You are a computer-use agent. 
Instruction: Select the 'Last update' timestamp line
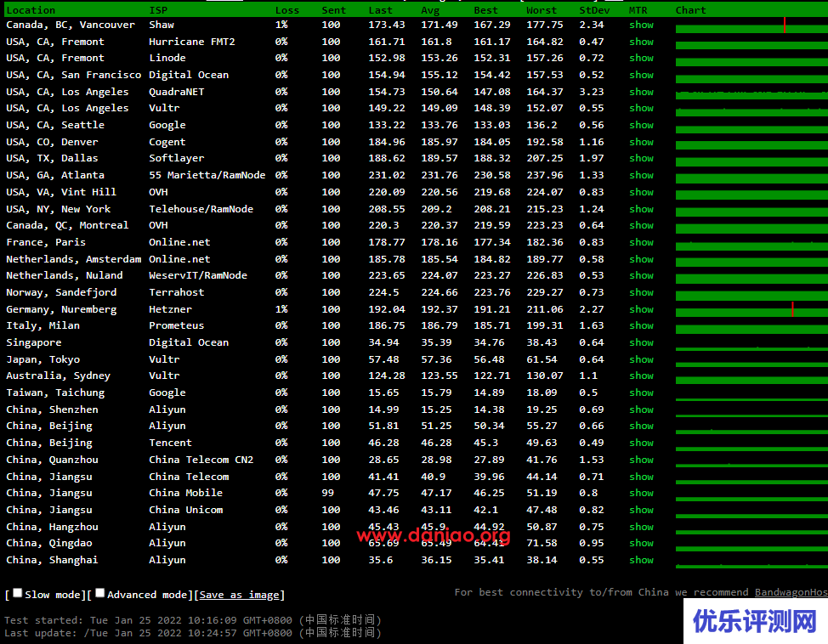[x=193, y=632]
